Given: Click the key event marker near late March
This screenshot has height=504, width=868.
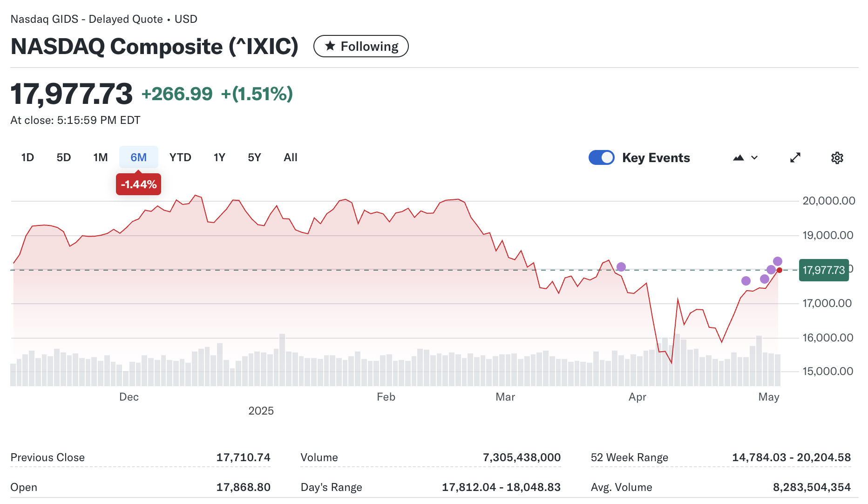Looking at the screenshot, I should [x=621, y=267].
